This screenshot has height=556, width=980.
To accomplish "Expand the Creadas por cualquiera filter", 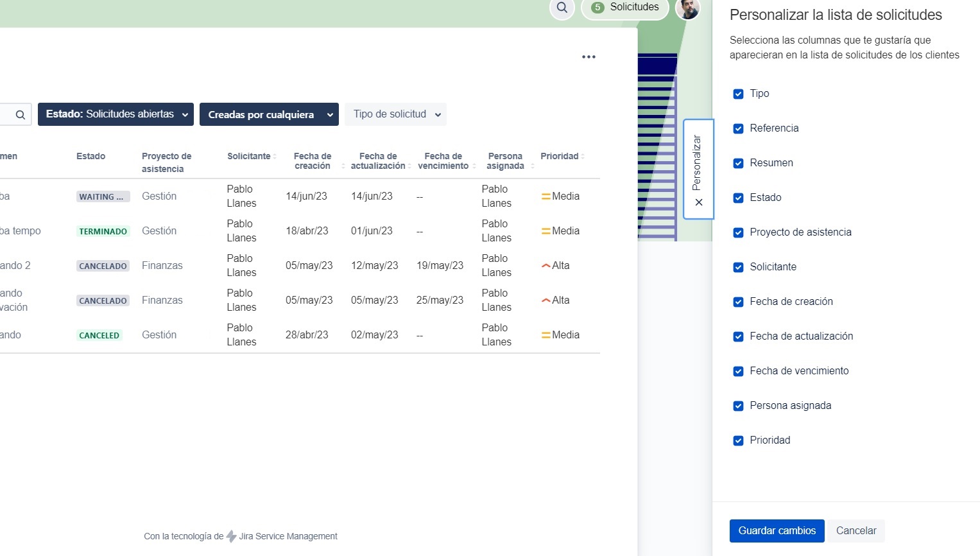I will (x=269, y=114).
